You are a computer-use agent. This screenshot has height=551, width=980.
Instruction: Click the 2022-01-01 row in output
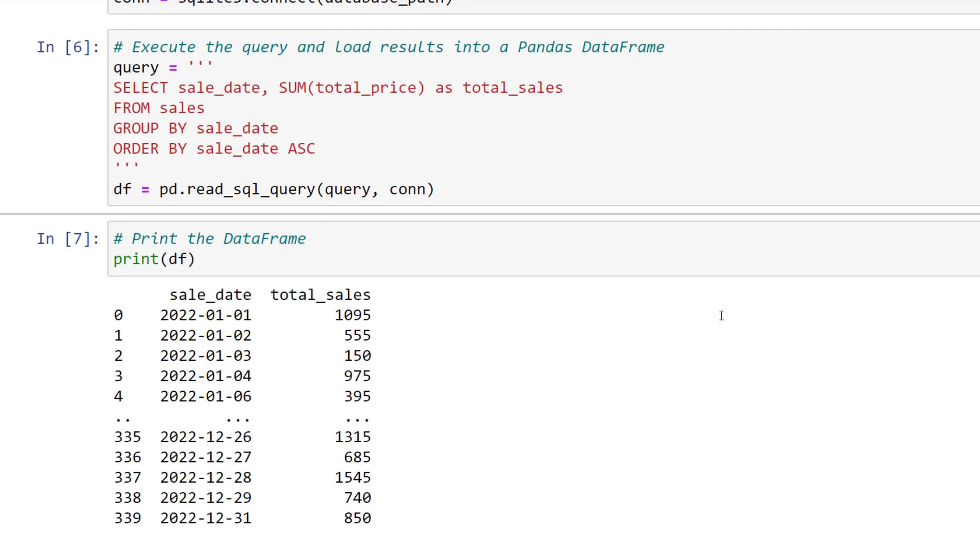(x=205, y=315)
